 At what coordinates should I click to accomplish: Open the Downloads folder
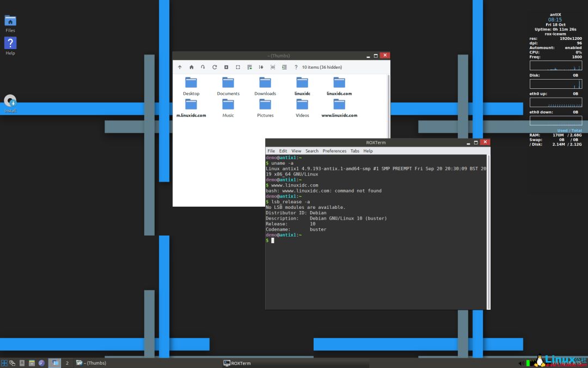click(x=265, y=85)
